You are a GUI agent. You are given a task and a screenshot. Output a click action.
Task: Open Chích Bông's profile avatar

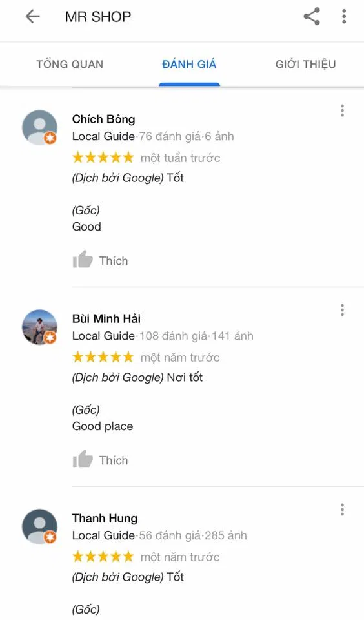[x=39, y=127]
